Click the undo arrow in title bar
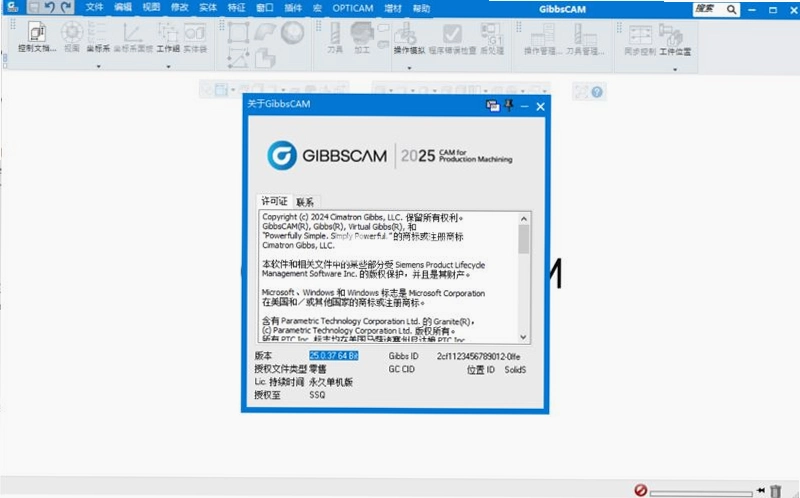 tap(49, 7)
